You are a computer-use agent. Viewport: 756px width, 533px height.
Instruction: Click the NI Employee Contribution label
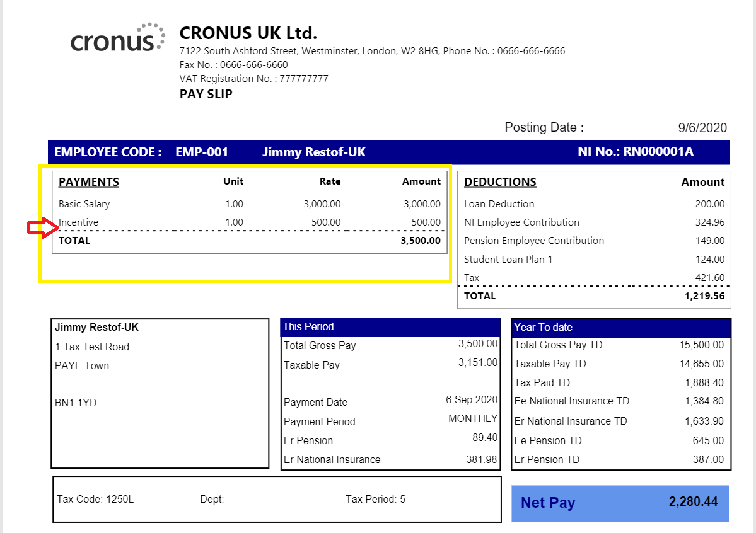[x=521, y=222]
